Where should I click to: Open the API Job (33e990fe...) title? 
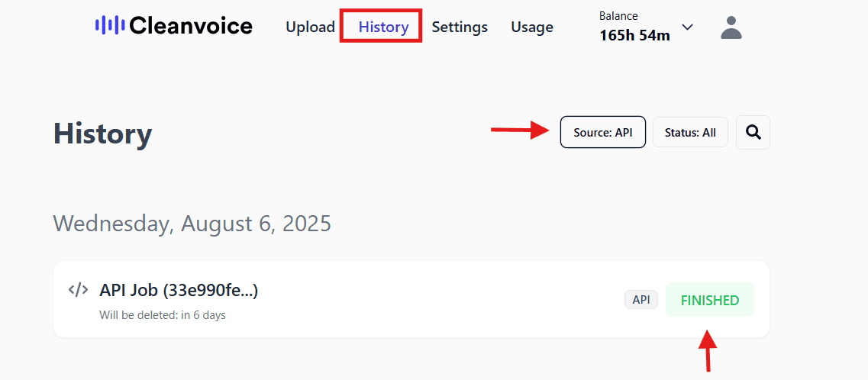pyautogui.click(x=179, y=290)
